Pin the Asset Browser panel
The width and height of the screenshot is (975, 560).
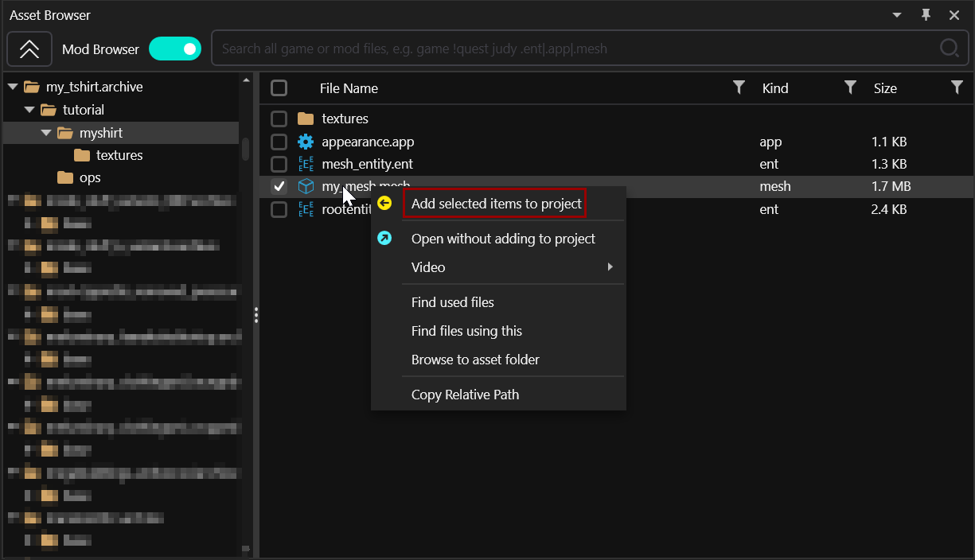(926, 15)
